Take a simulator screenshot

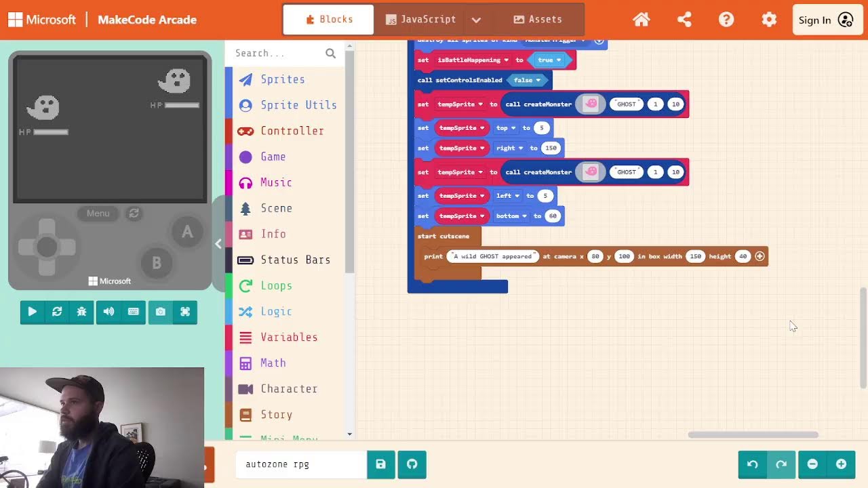click(x=160, y=312)
